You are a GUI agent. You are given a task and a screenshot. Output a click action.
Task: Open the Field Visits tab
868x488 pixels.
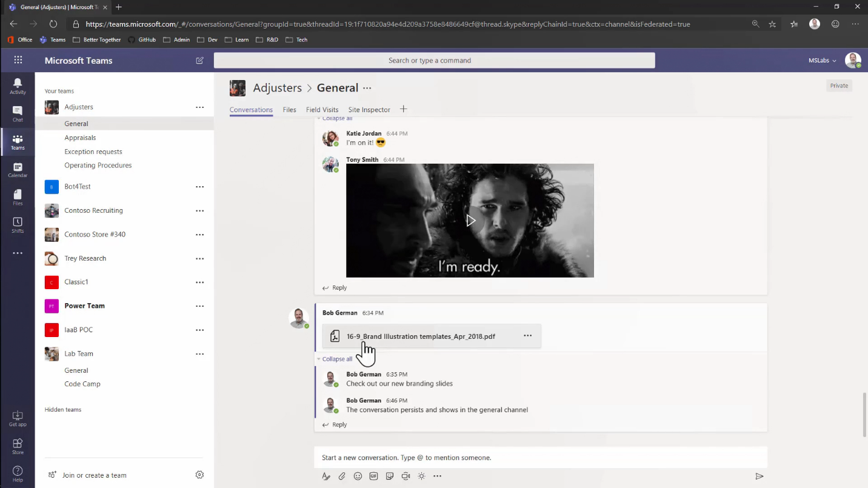point(322,110)
